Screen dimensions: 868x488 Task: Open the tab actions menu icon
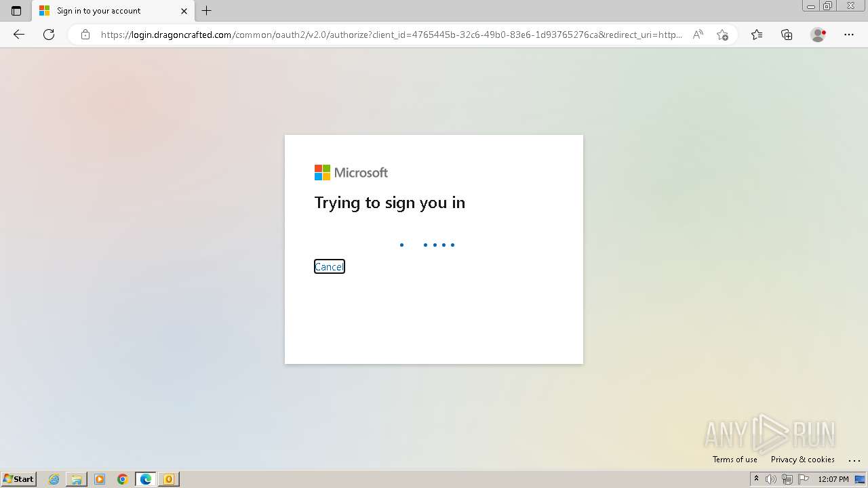[16, 11]
